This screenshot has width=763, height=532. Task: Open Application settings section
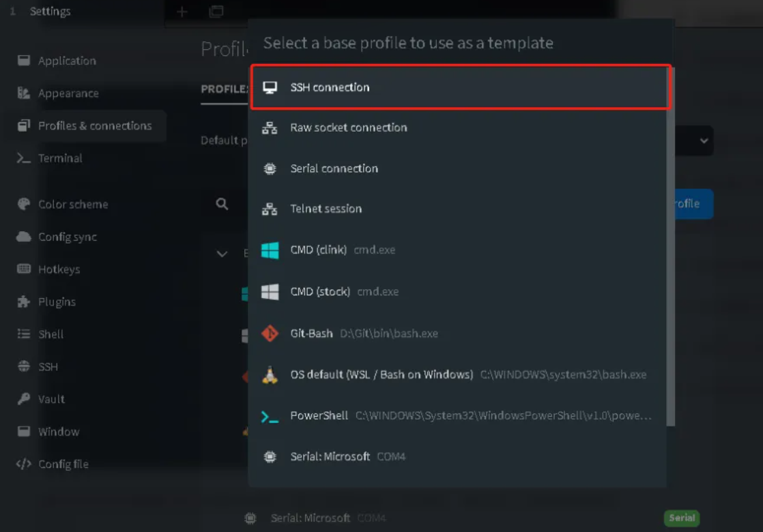[x=85, y=61]
